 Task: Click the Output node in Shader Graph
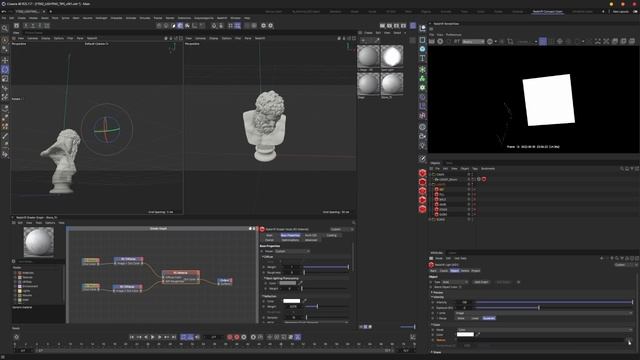(x=224, y=281)
